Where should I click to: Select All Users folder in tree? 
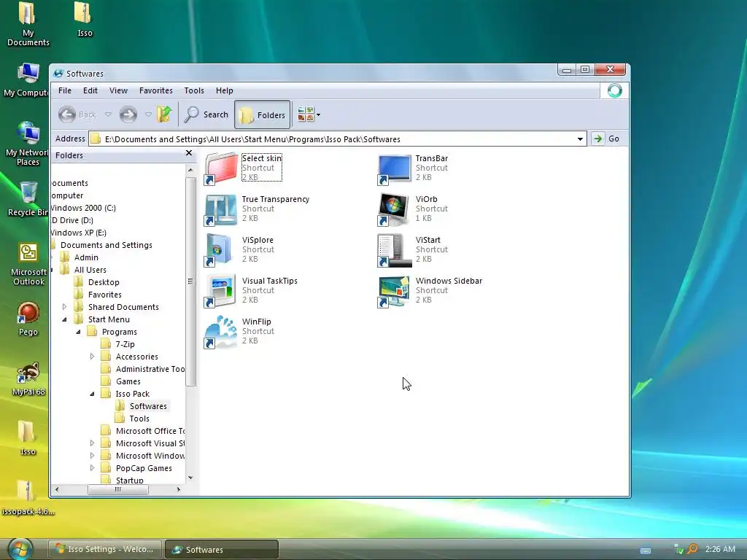pyautogui.click(x=90, y=270)
